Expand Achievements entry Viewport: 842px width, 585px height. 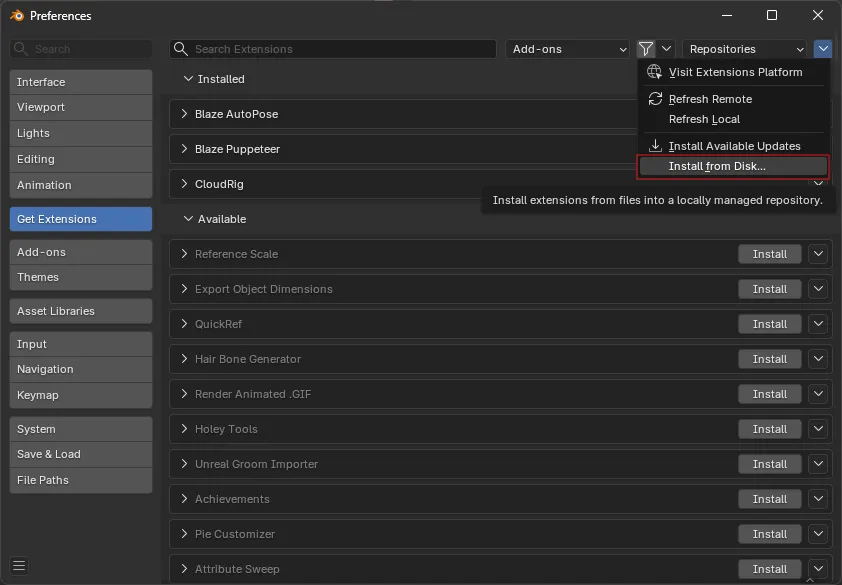pyautogui.click(x=184, y=499)
